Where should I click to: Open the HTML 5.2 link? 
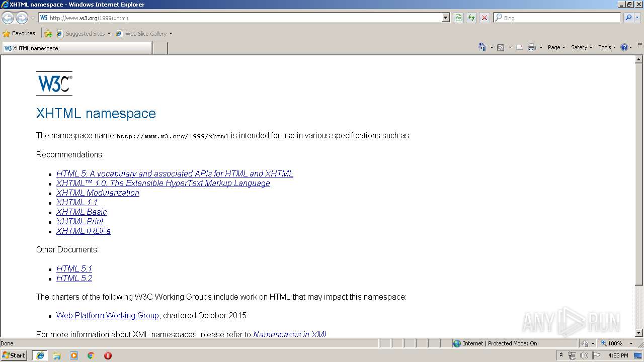point(74,278)
